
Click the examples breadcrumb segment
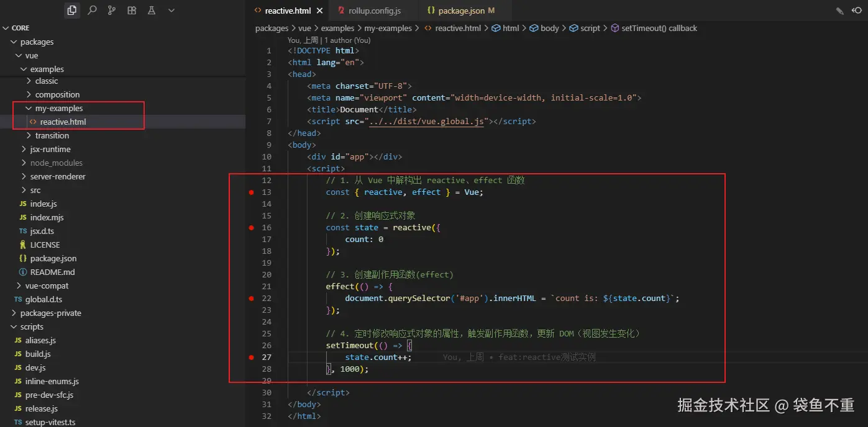tap(338, 29)
